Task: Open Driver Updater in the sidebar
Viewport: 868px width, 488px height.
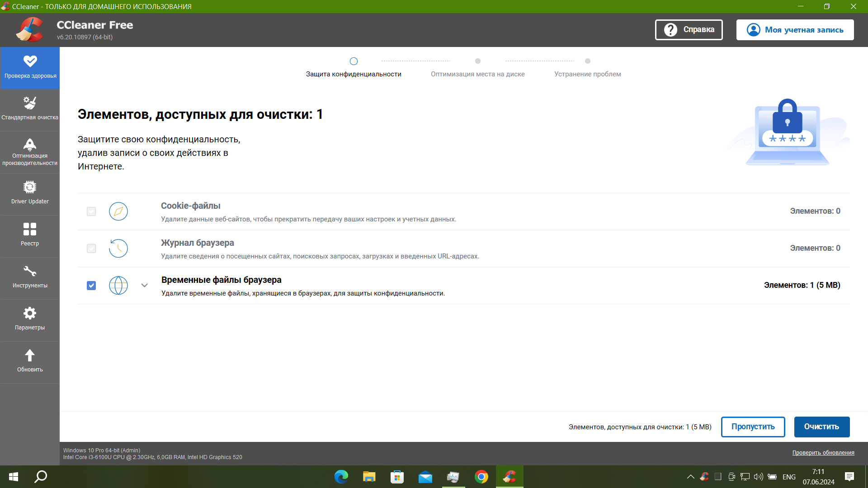Action: point(30,194)
